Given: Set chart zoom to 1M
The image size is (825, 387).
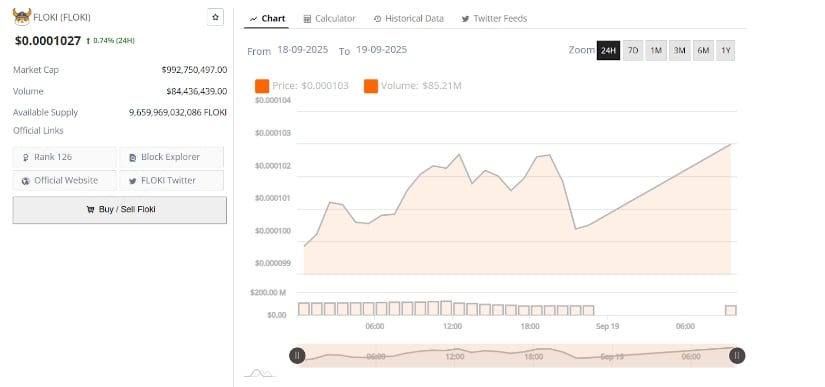Looking at the screenshot, I should click(x=656, y=50).
